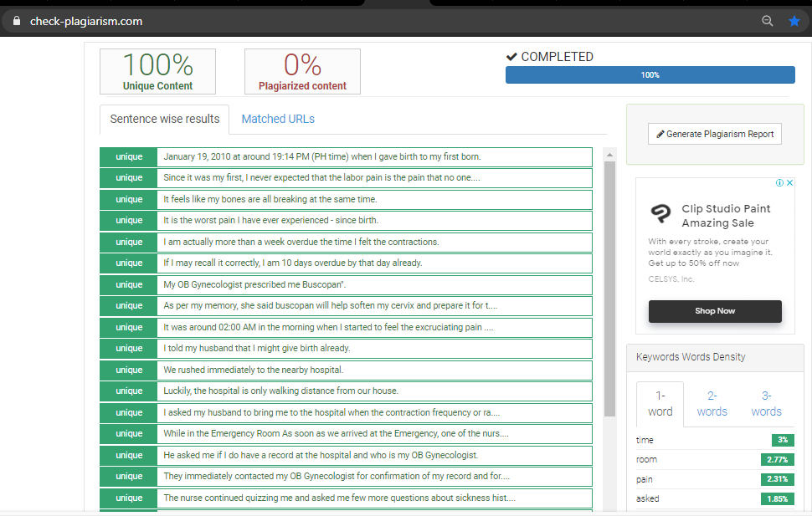Click the 0% Plagiarized content box
The image size is (812, 516).
click(x=302, y=71)
